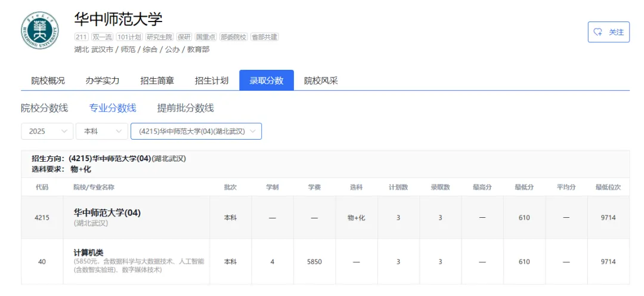This screenshot has width=644, height=296.
Task: Select the 院校分数线 sub-tab
Action: coord(44,108)
